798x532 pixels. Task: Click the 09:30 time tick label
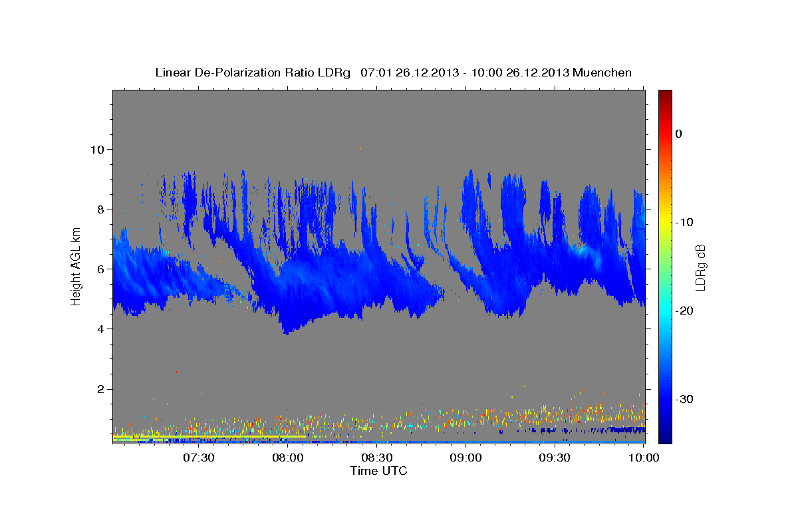[555, 458]
